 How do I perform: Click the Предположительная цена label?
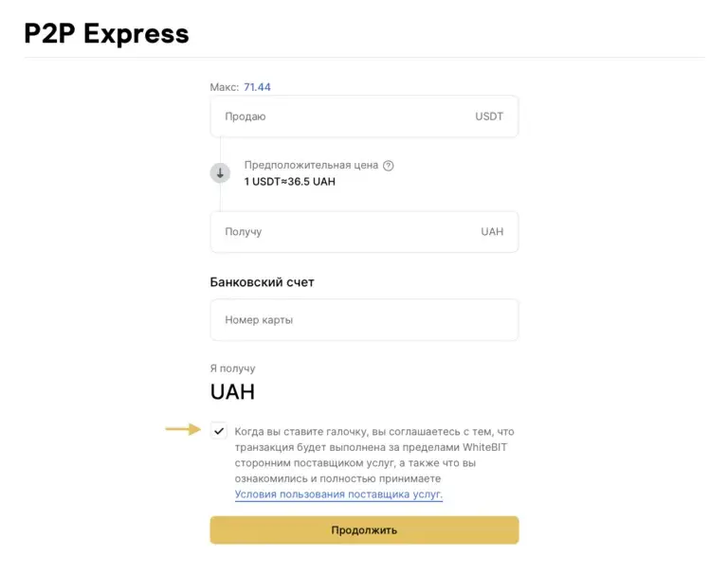click(x=311, y=165)
